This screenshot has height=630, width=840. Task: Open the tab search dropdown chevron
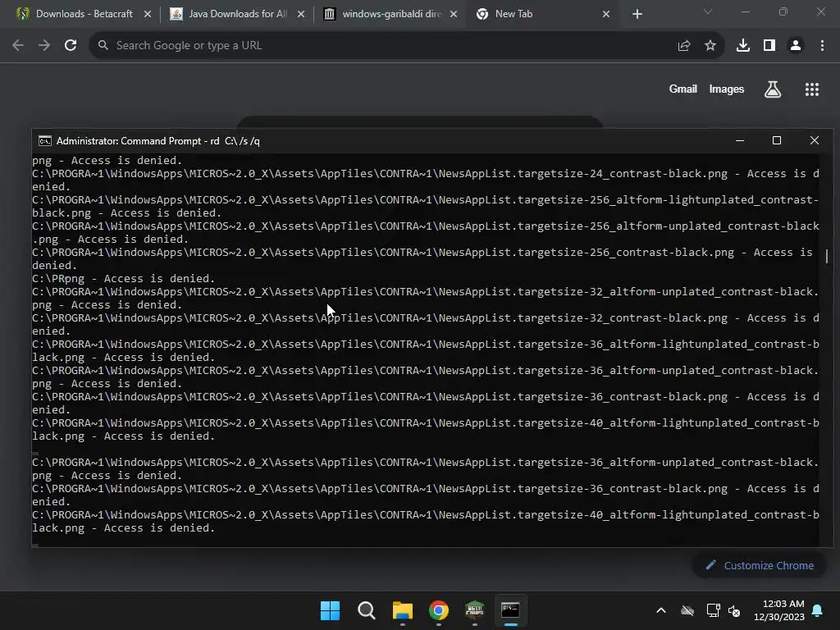(708, 11)
